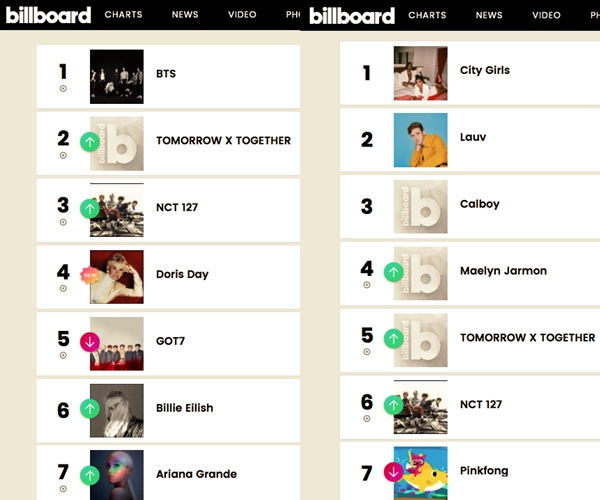Click the Lauv artist photo thumbnail

point(420,140)
